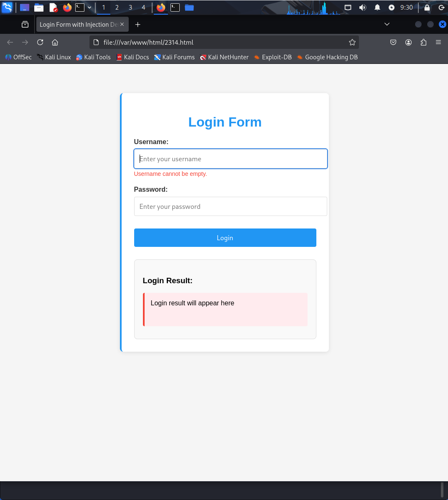Close the Login Form tab

pyautogui.click(x=122, y=24)
